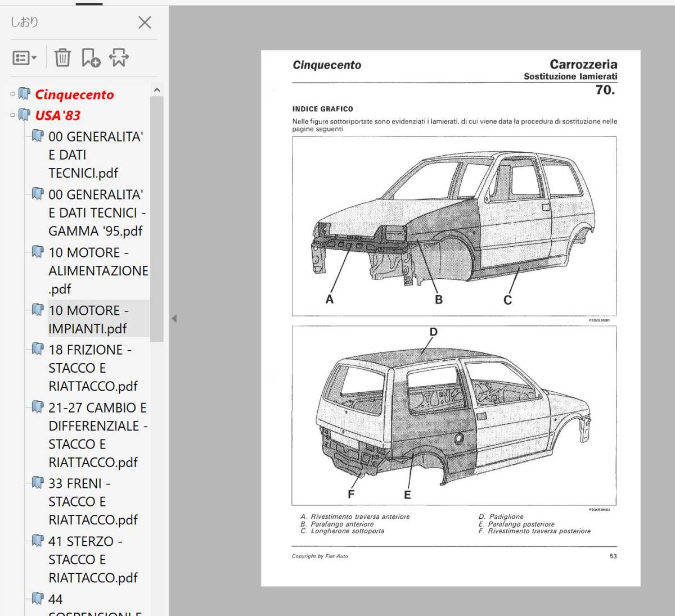Click legend entry B. Parafango anteriore
The height and width of the screenshot is (616, 675).
337,524
